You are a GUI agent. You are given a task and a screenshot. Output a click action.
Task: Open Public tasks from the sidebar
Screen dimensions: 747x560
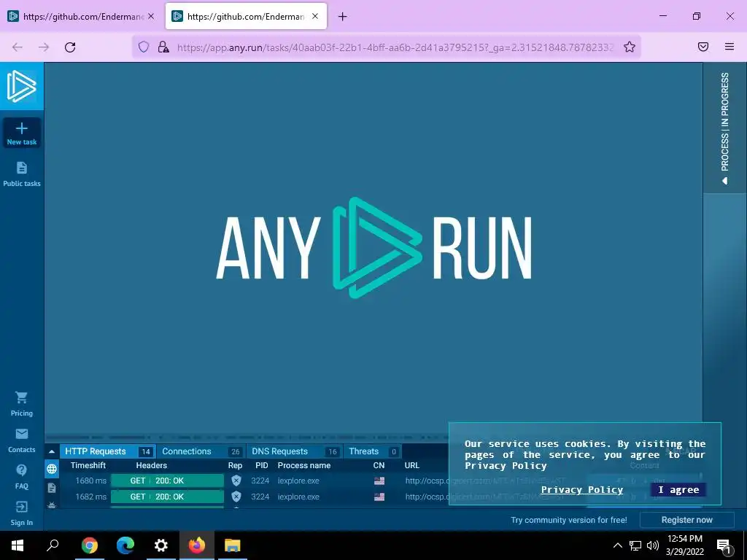21,174
